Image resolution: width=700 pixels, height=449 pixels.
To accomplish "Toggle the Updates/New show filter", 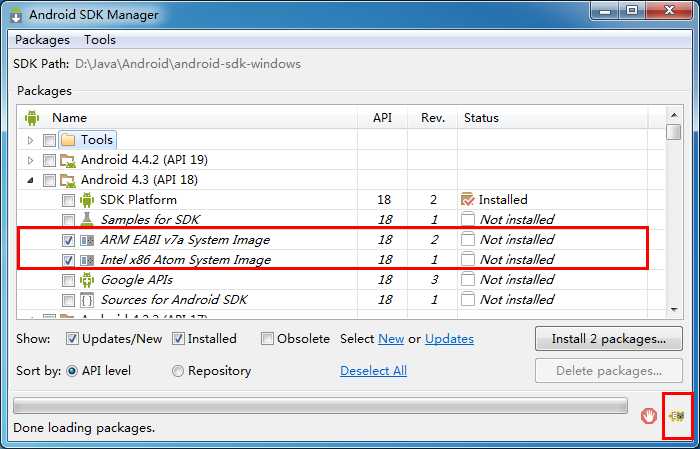I will tap(72, 339).
